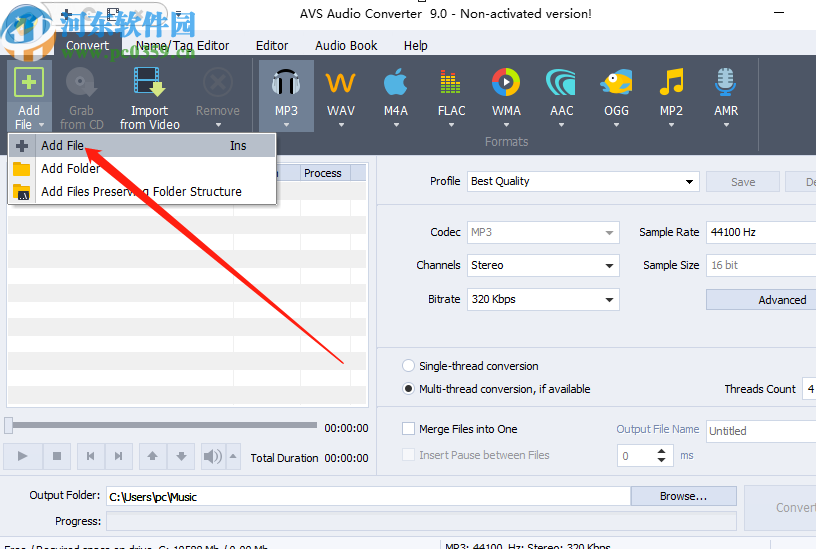The height and width of the screenshot is (549, 816).
Task: Start playback with the Play button
Action: pos(22,456)
